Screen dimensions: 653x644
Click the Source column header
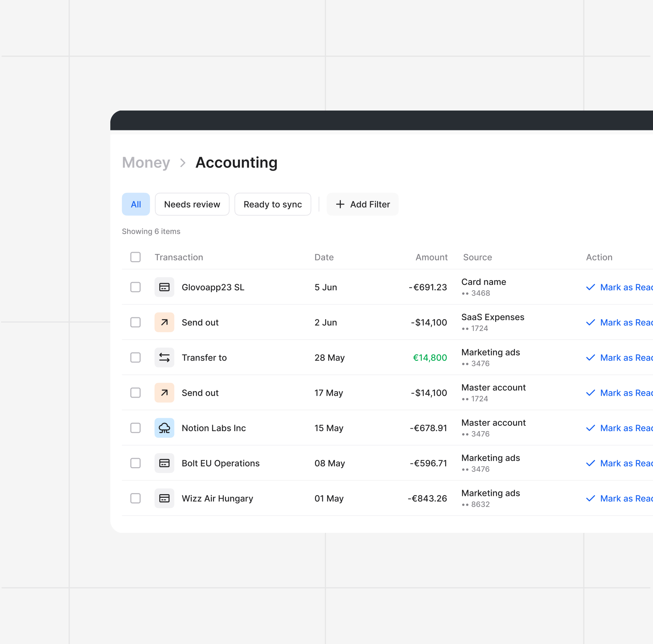[477, 257]
